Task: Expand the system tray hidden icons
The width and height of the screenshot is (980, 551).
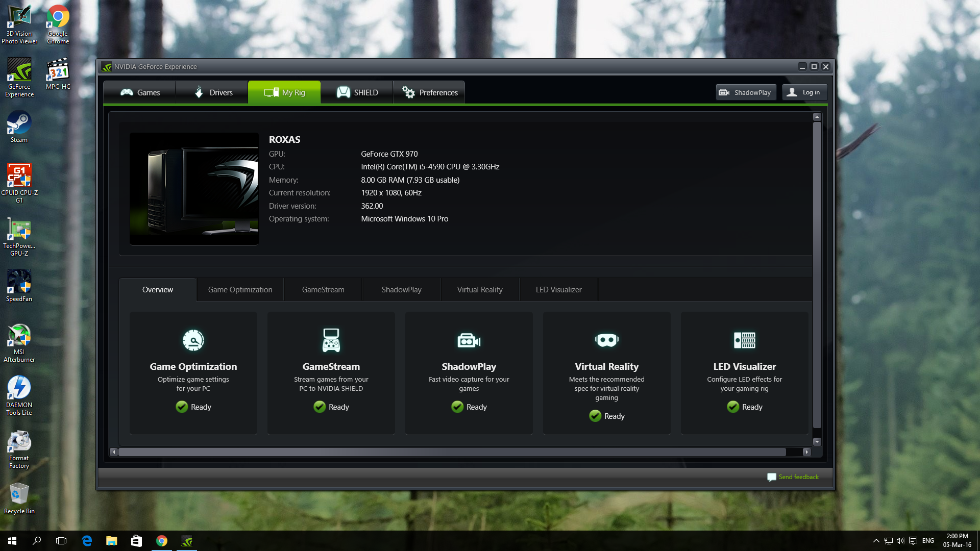Action: (876, 541)
